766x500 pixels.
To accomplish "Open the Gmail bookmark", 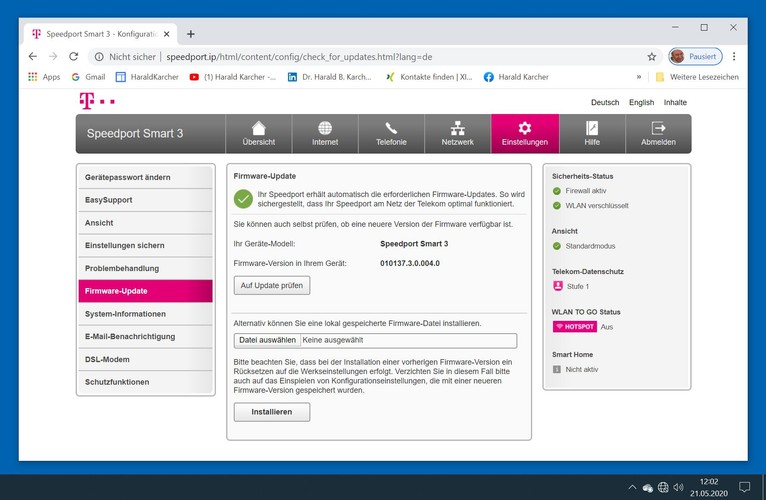I will click(x=88, y=77).
